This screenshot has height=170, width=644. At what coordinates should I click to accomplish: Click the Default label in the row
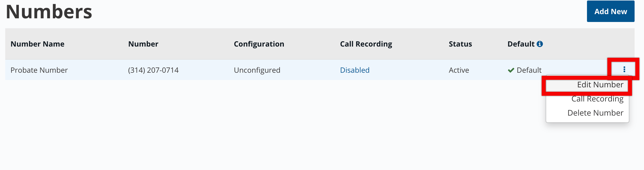[x=529, y=70]
